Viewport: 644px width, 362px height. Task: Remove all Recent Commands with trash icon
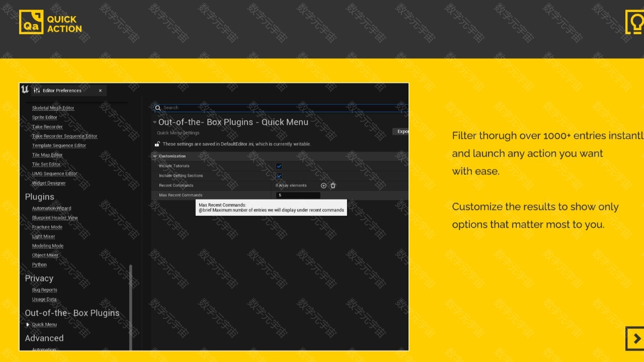333,186
